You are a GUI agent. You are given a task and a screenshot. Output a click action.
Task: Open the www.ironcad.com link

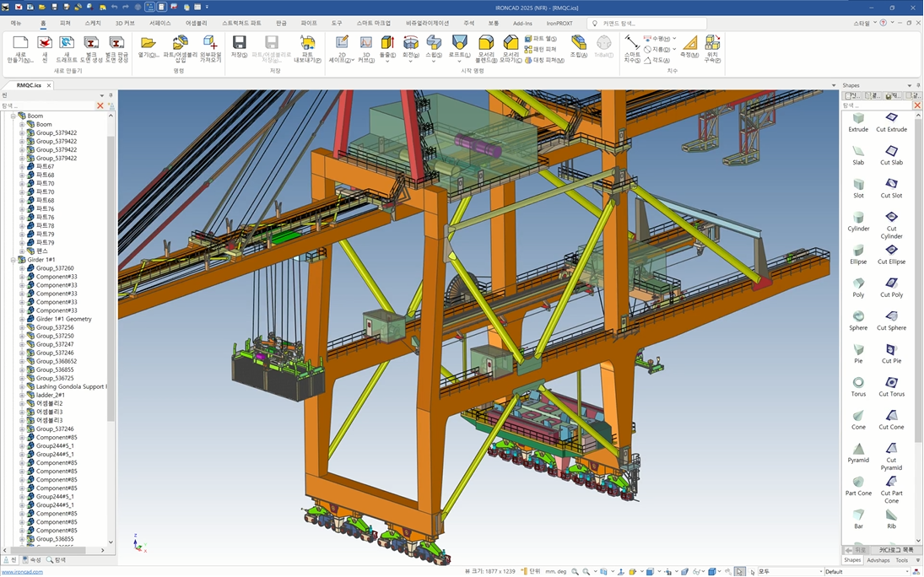[x=22, y=571]
